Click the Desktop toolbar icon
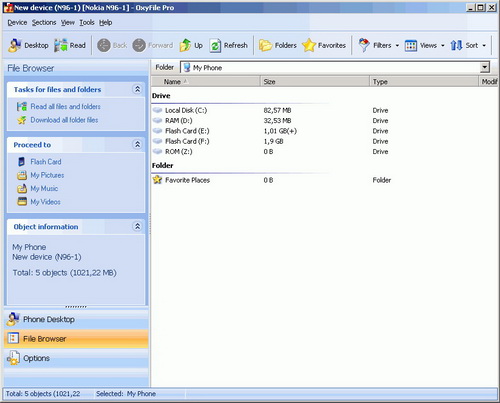The width and height of the screenshot is (500, 403). [x=14, y=45]
